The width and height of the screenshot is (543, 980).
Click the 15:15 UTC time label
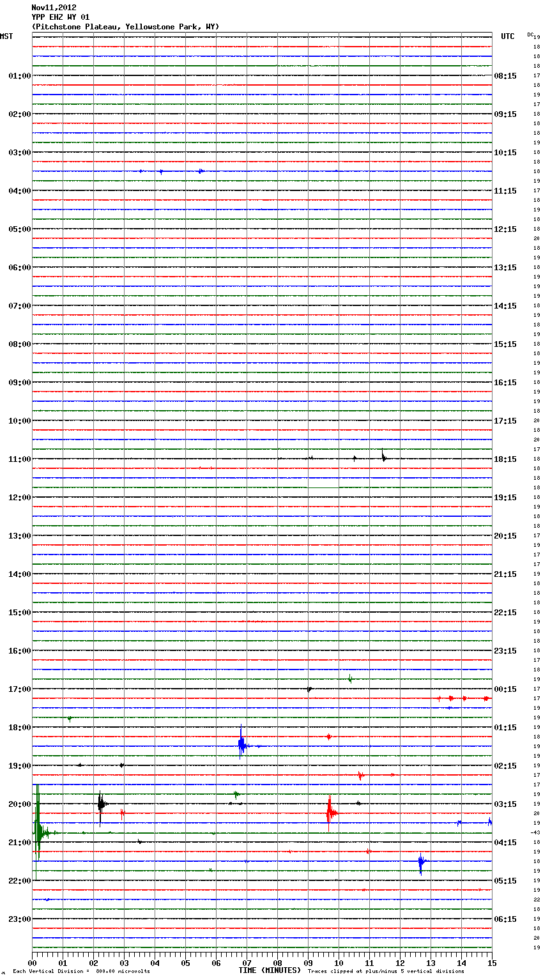click(505, 344)
